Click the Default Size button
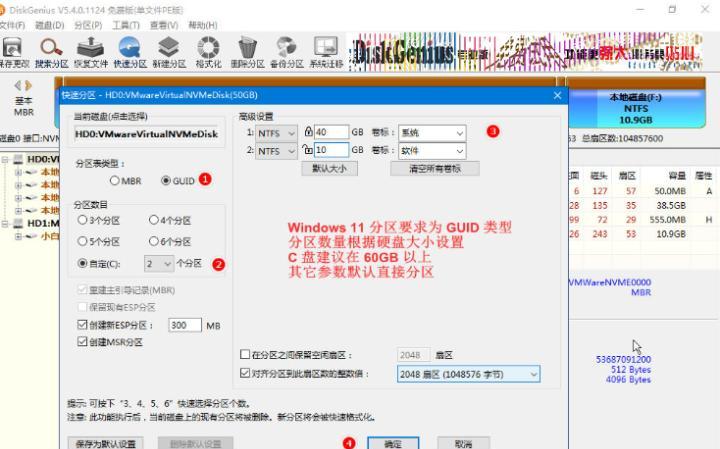Image resolution: width=720 pixels, height=449 pixels. [329, 168]
